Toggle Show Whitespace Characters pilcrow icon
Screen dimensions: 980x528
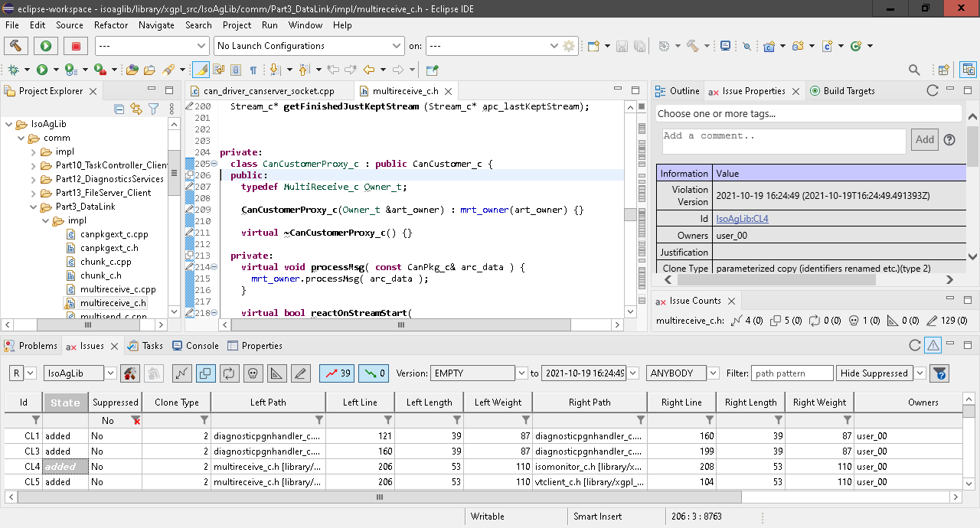coord(253,70)
